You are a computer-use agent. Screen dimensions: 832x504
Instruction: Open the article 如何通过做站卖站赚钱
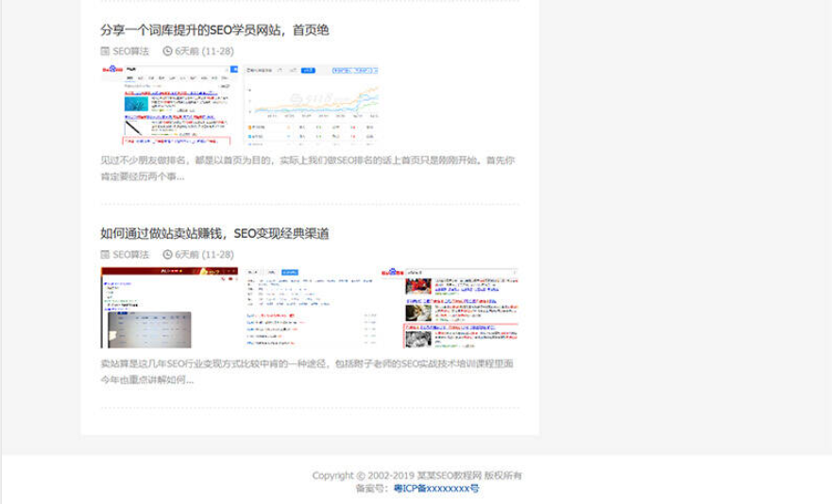click(x=214, y=233)
